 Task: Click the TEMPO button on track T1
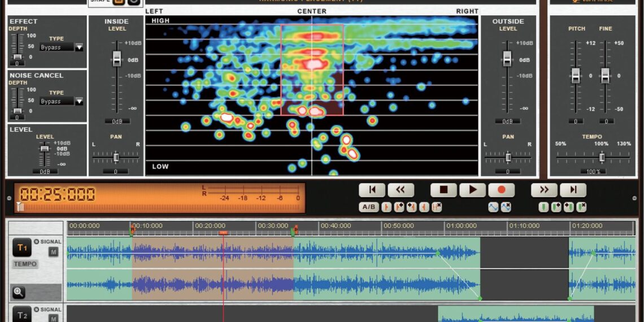coord(25,264)
